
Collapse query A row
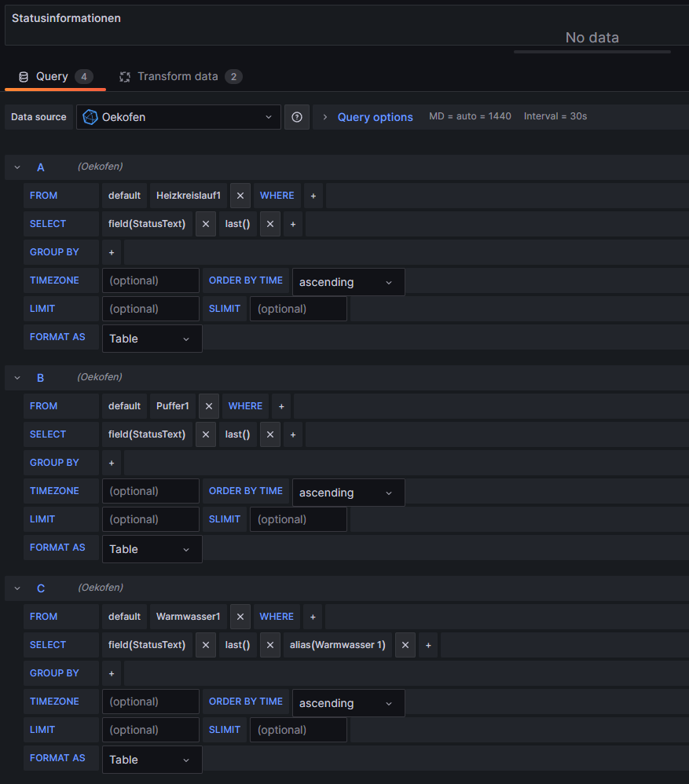point(17,167)
